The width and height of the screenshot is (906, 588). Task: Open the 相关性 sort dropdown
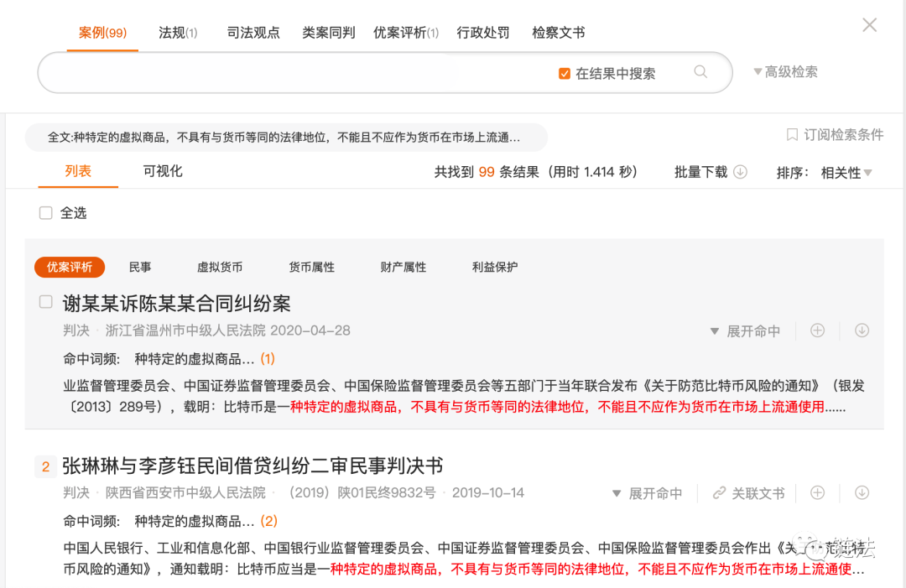click(846, 172)
